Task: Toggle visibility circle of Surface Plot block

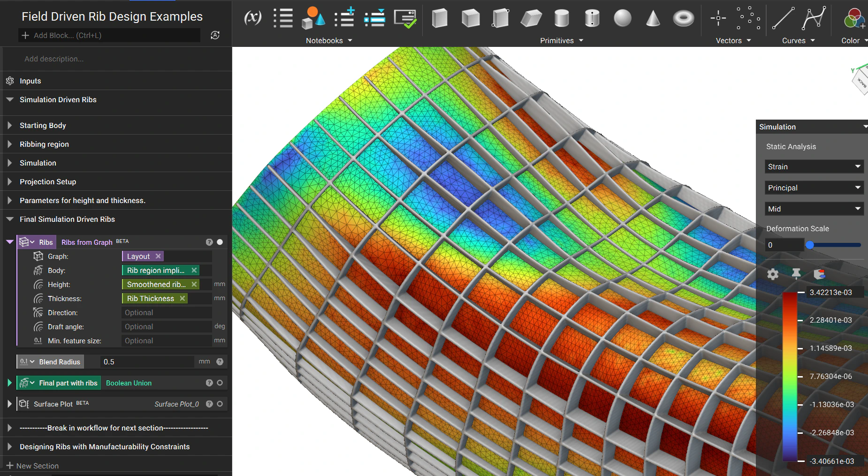Action: (220, 404)
